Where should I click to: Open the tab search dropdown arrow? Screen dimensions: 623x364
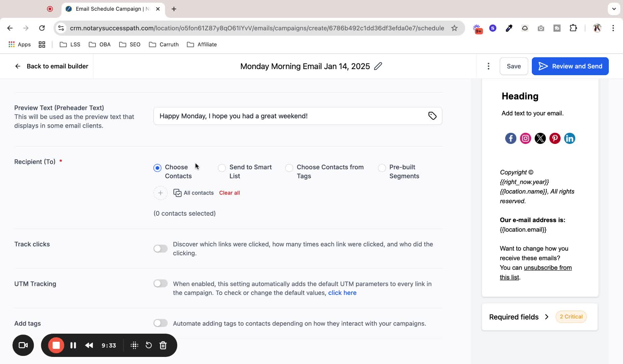(614, 9)
